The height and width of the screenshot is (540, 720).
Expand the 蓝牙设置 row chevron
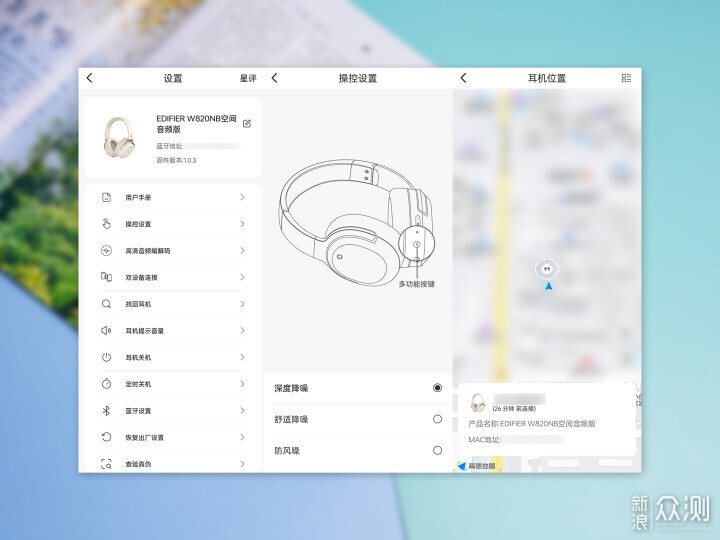(242, 411)
